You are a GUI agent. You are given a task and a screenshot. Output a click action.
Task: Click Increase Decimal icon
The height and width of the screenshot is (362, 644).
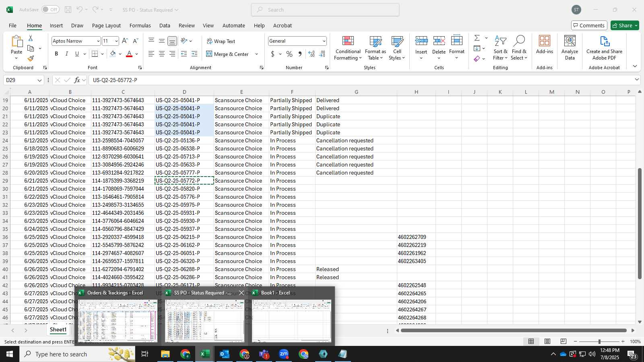pos(312,54)
